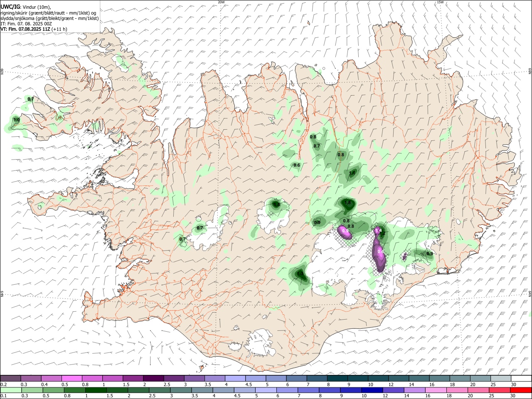Pick the darkest green rain swatch between 1 and 1.5
Viewport: 532px width, 399px height.
pyautogui.click(x=96, y=390)
